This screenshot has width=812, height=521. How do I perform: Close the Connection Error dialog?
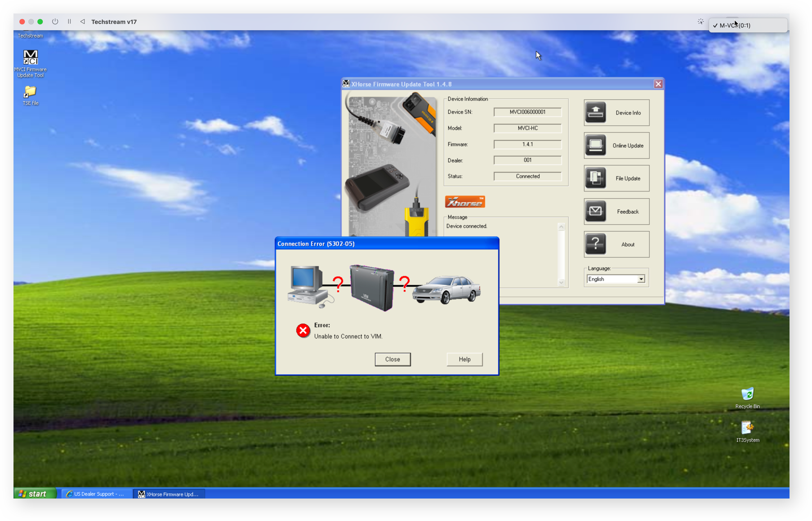[x=393, y=359]
